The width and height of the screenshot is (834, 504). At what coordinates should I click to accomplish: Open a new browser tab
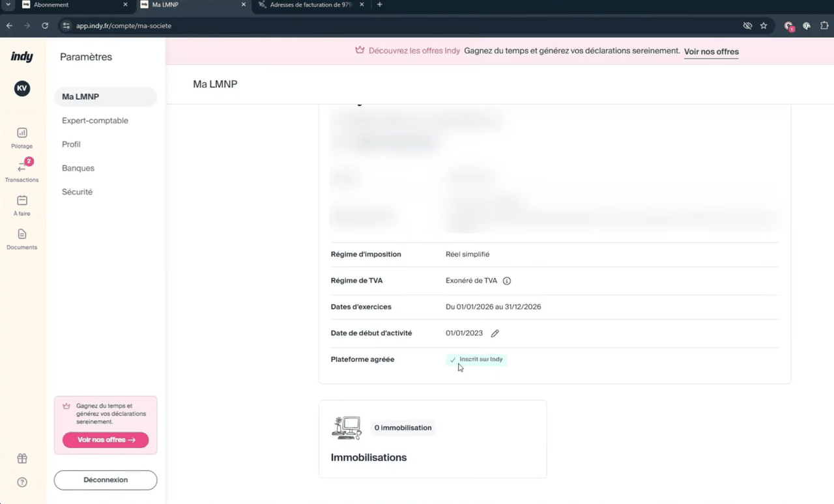click(380, 5)
